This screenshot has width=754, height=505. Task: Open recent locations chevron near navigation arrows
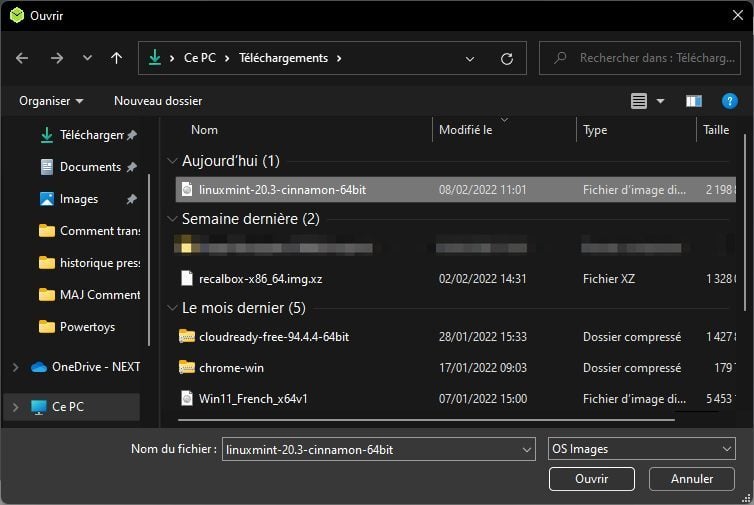(x=87, y=58)
